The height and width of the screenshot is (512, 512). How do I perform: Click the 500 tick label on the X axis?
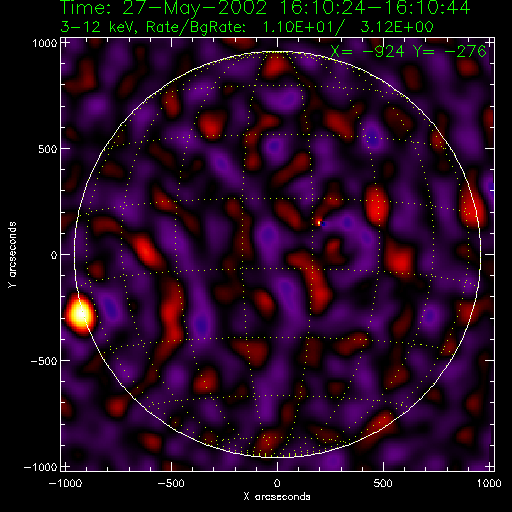[383, 483]
